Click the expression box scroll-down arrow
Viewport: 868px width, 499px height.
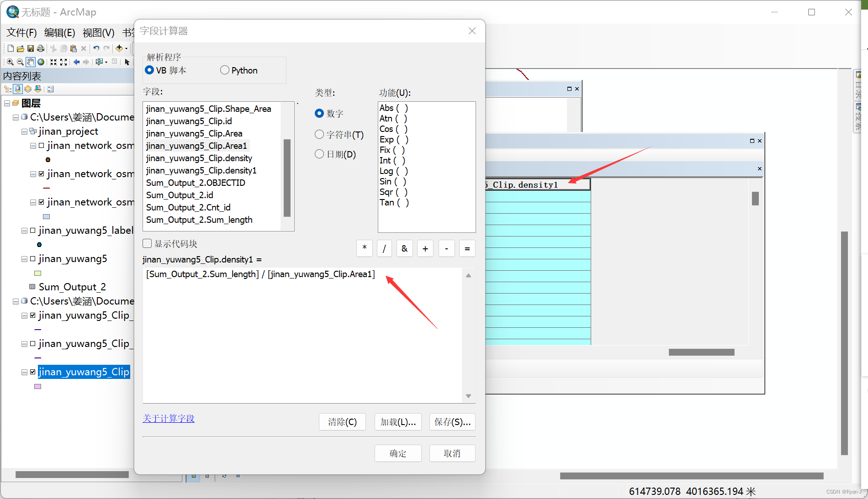point(468,396)
